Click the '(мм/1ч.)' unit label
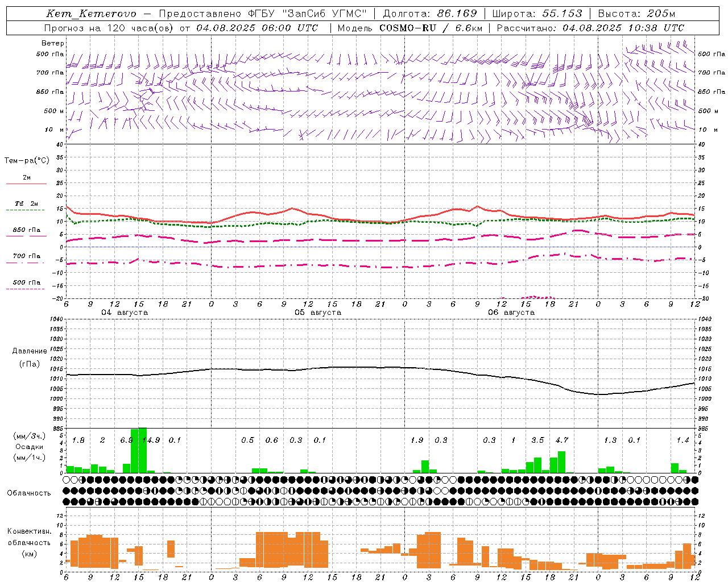 30,458
